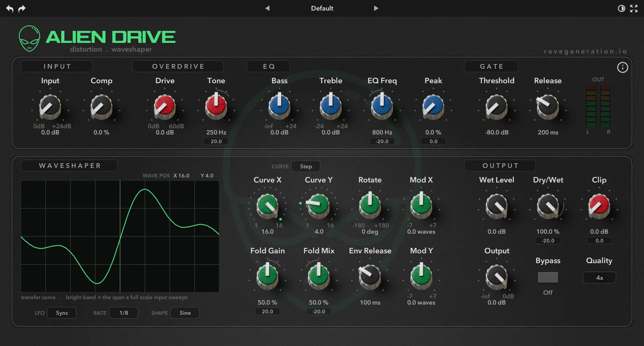
Task: Click the OVERDRIVE section header
Action: click(x=178, y=67)
